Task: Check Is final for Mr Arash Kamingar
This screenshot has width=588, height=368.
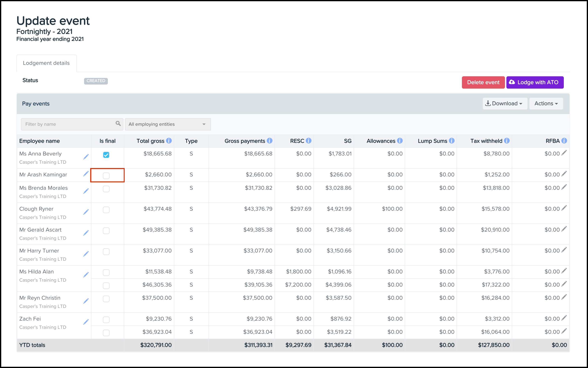Action: [106, 175]
